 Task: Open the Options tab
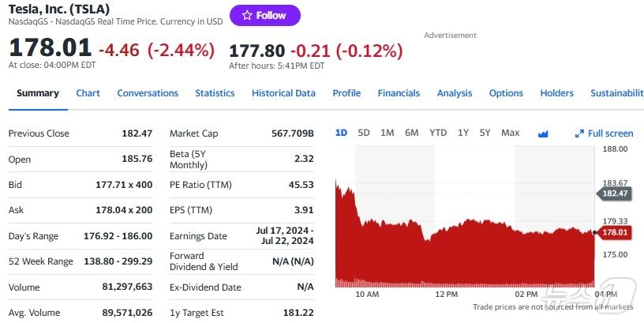click(506, 93)
